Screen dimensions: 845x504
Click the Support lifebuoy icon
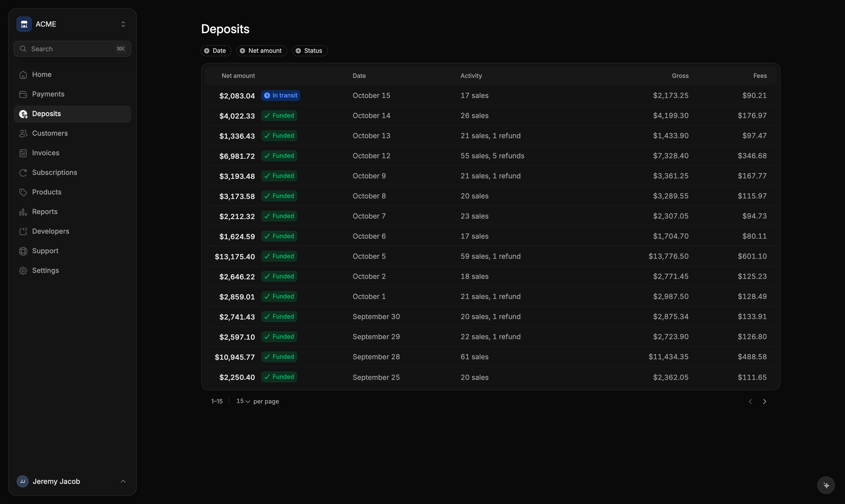point(23,251)
